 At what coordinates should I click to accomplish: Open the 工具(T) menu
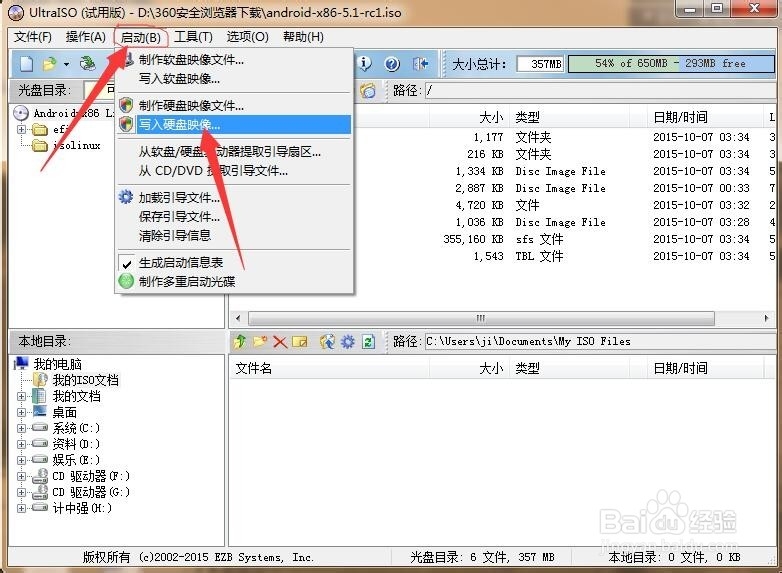point(193,37)
